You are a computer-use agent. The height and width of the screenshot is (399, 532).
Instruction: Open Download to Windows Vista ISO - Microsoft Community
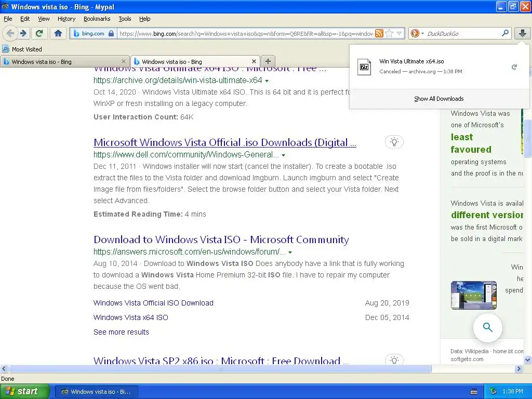(x=221, y=240)
